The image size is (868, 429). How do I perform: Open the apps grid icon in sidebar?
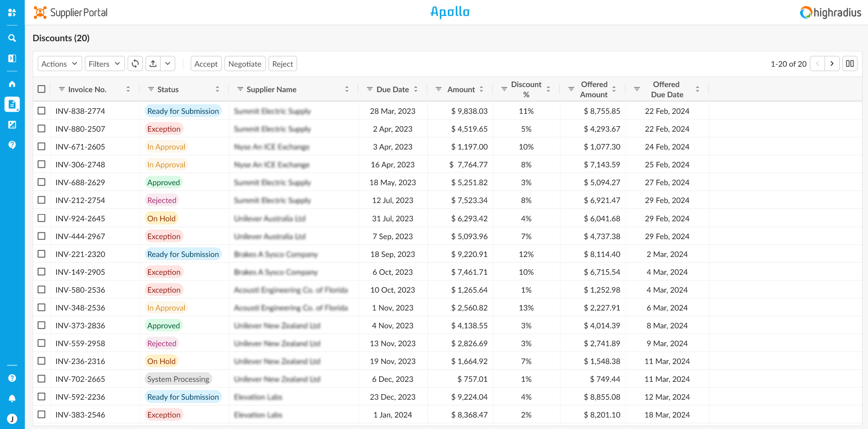coord(12,13)
